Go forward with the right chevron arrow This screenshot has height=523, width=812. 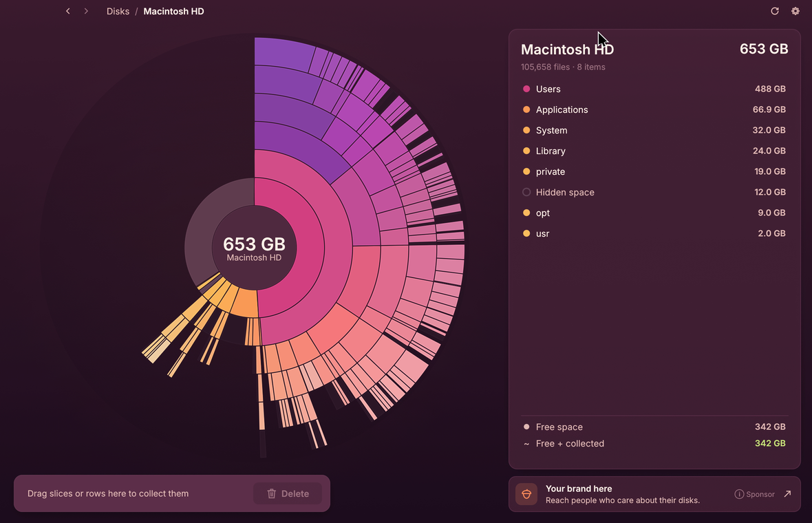pos(86,11)
